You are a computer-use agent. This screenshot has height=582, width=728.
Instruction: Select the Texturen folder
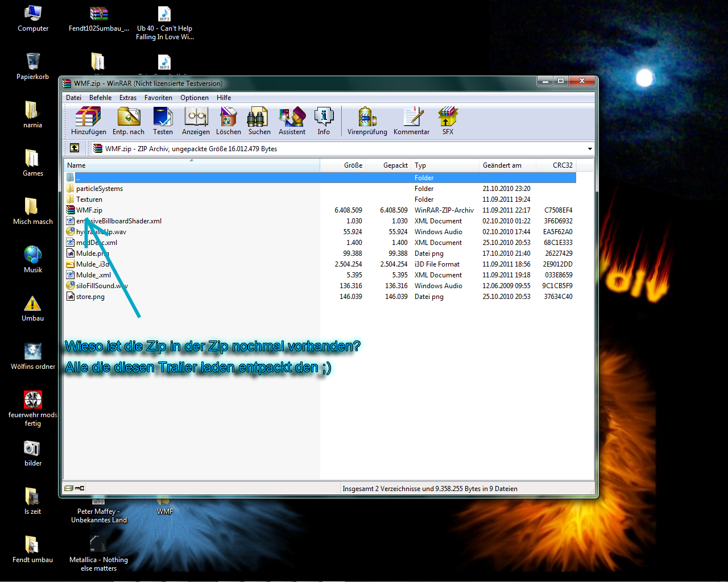coord(320,199)
